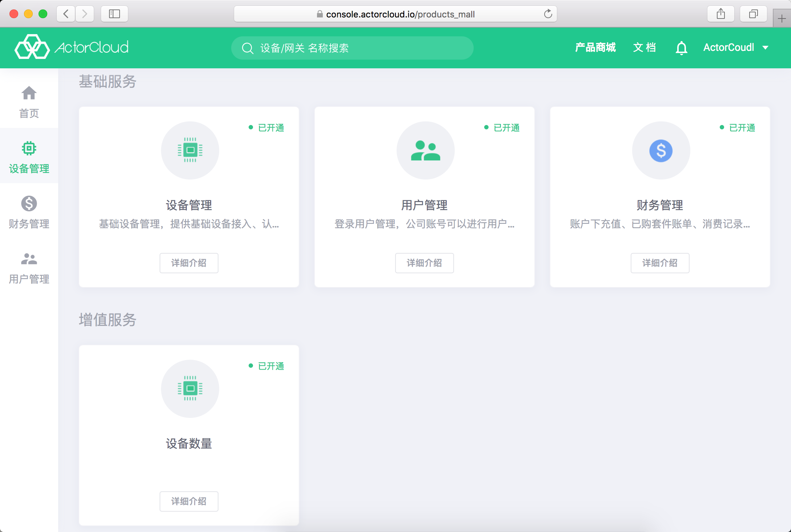The height and width of the screenshot is (532, 791).
Task: Open 详细介绍 for 财务管理 card
Action: tap(660, 263)
